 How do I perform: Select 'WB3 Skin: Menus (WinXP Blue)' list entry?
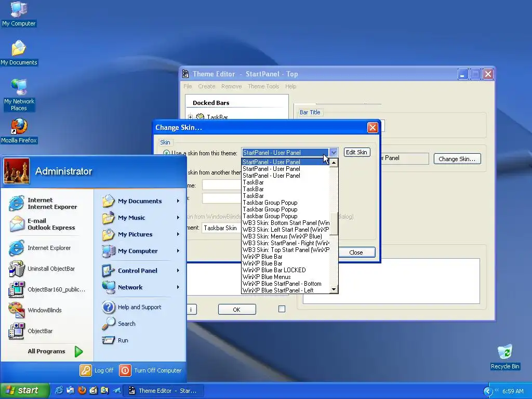(285, 236)
